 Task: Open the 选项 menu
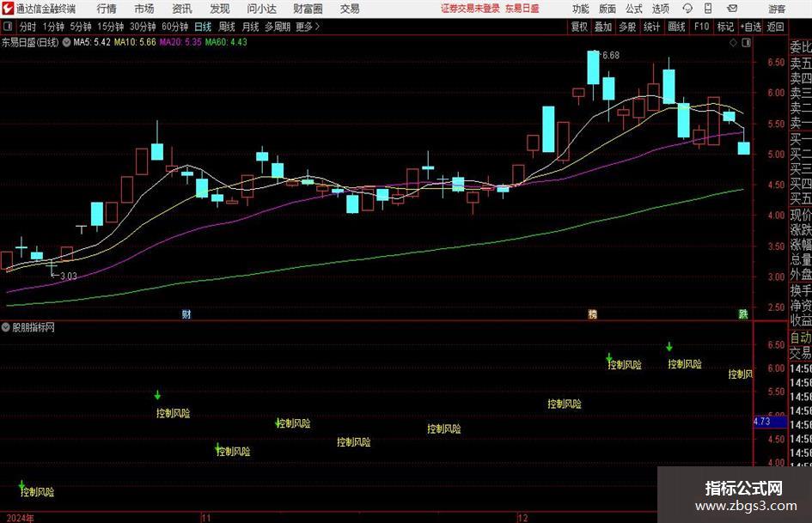[660, 9]
